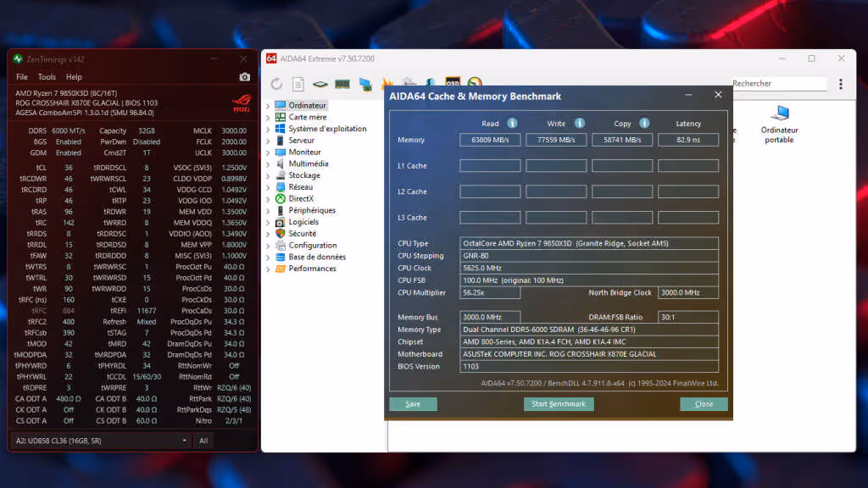
Task: Minimize the Cache & Memory Benchmark dialog
Action: click(x=688, y=95)
